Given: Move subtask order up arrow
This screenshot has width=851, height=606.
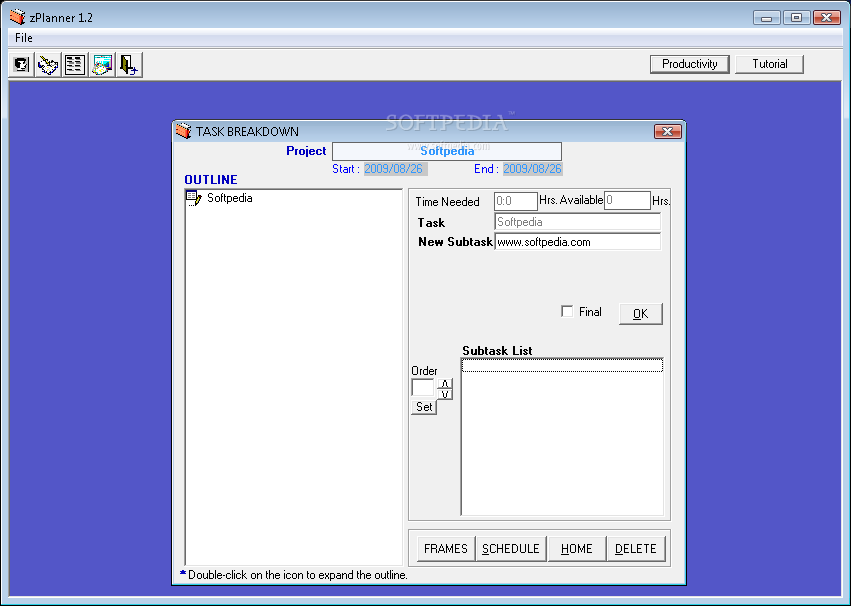Looking at the screenshot, I should pos(444,384).
